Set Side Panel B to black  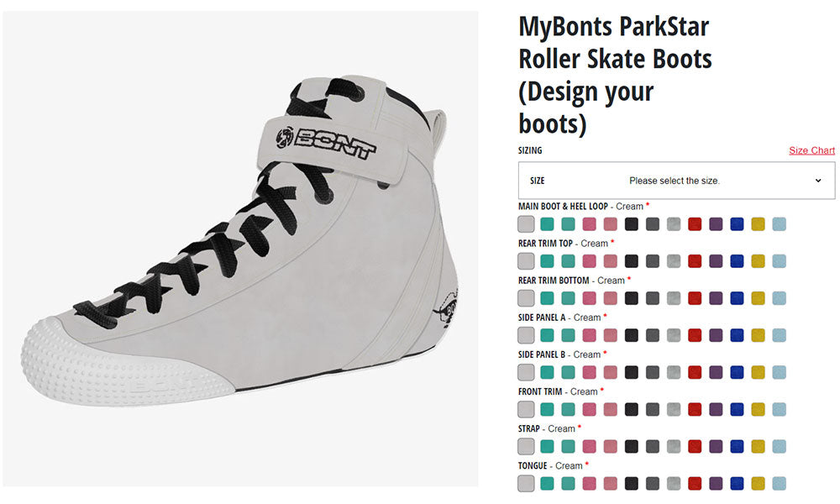tap(632, 372)
